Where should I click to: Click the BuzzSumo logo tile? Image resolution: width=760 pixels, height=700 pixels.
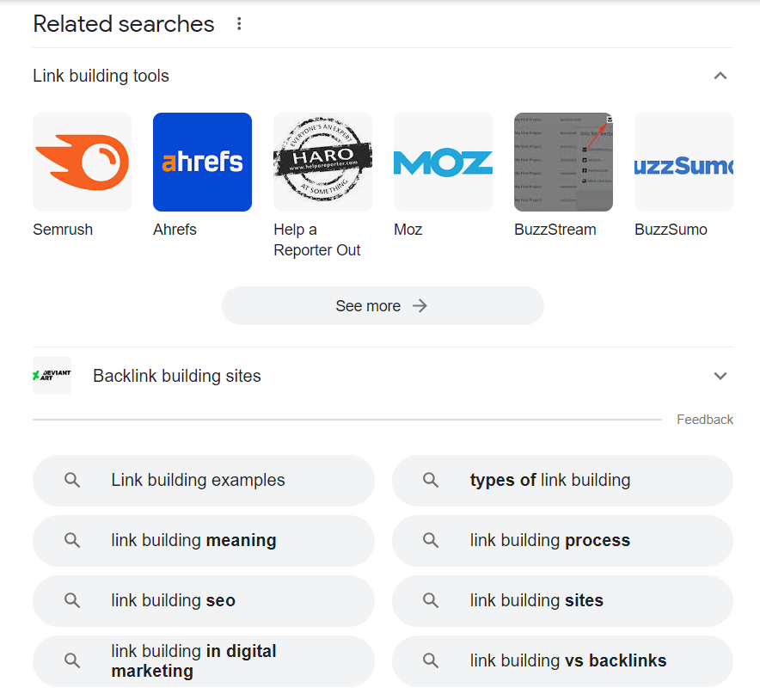click(x=683, y=163)
